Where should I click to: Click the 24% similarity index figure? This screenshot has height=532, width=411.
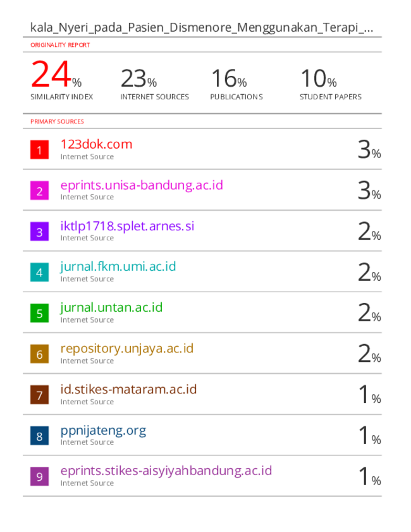pos(56,75)
